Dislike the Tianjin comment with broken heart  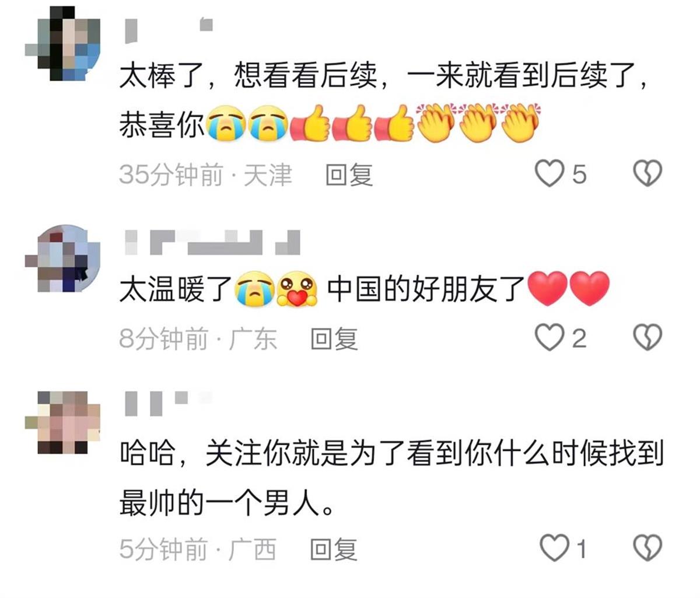coord(647,173)
